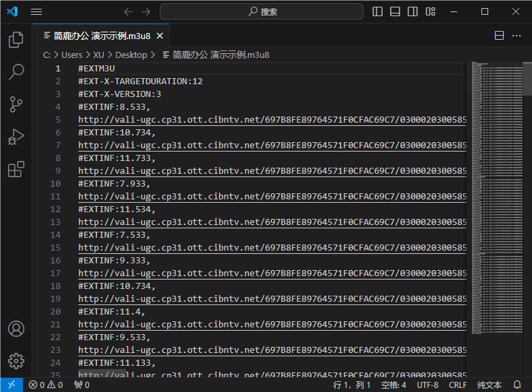Open the hamburger application menu
This screenshot has width=532, height=392.
point(36,12)
